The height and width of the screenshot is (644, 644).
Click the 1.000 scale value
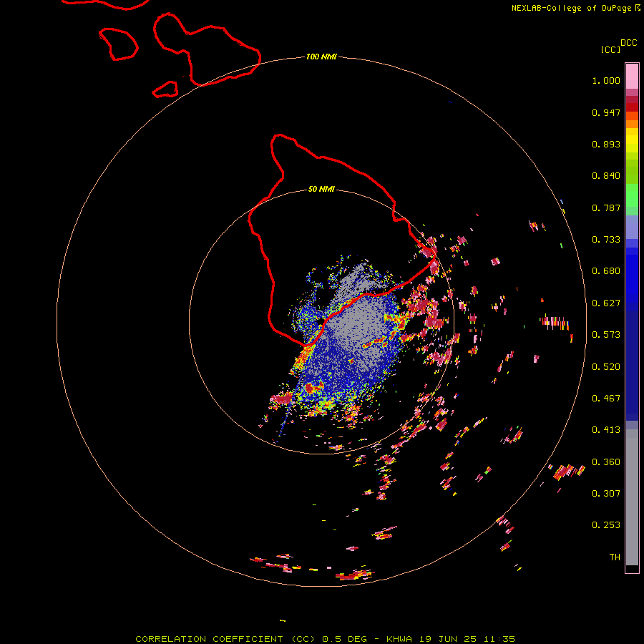point(606,80)
